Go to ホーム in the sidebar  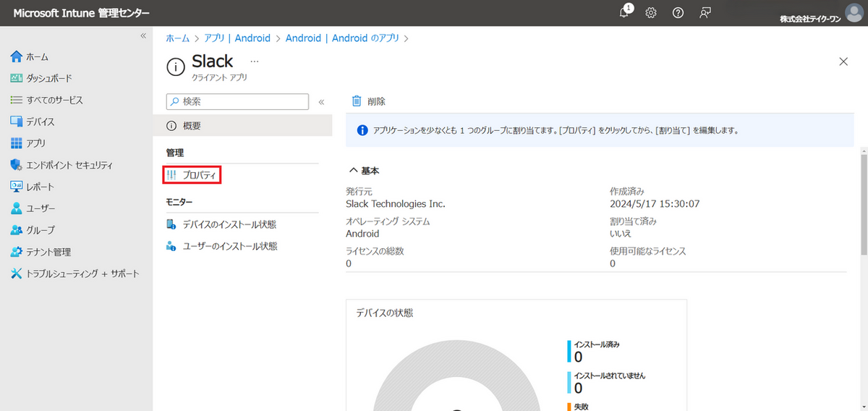point(31,56)
